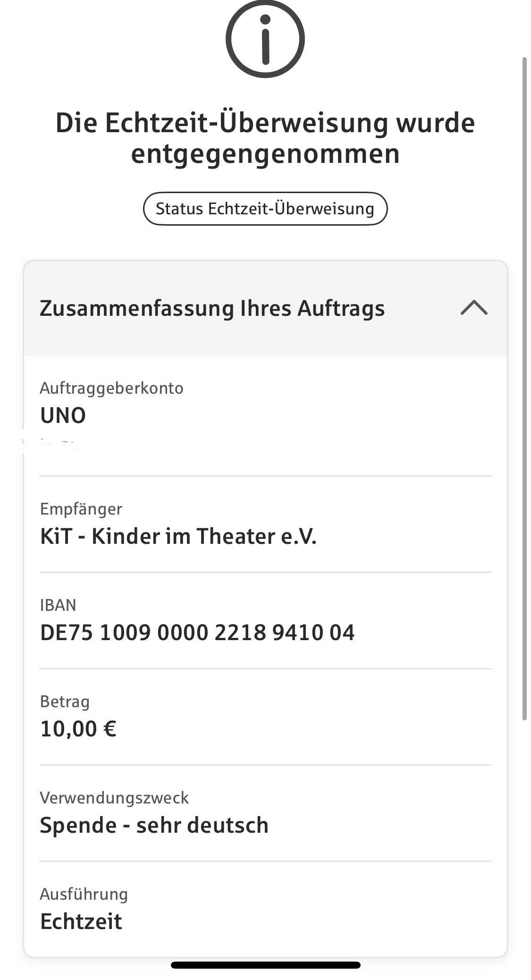The width and height of the screenshot is (531, 980).
Task: Select the Betrag label
Action: 65,701
